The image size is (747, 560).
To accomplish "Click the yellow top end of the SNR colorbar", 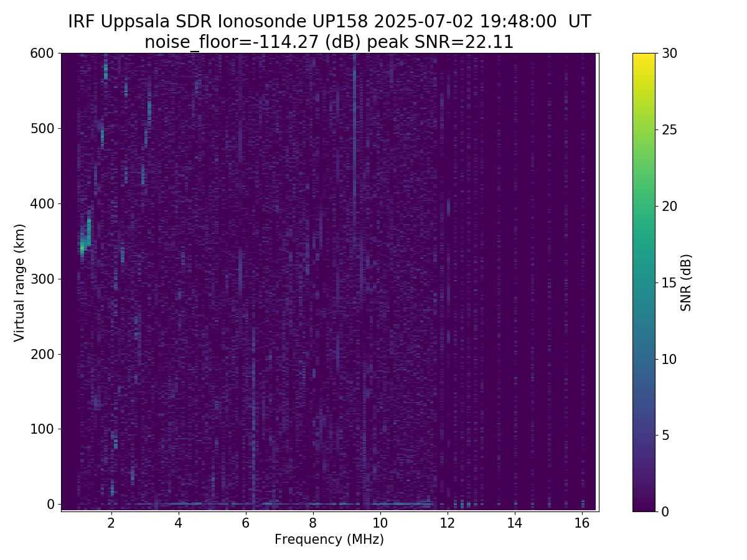I will point(644,57).
